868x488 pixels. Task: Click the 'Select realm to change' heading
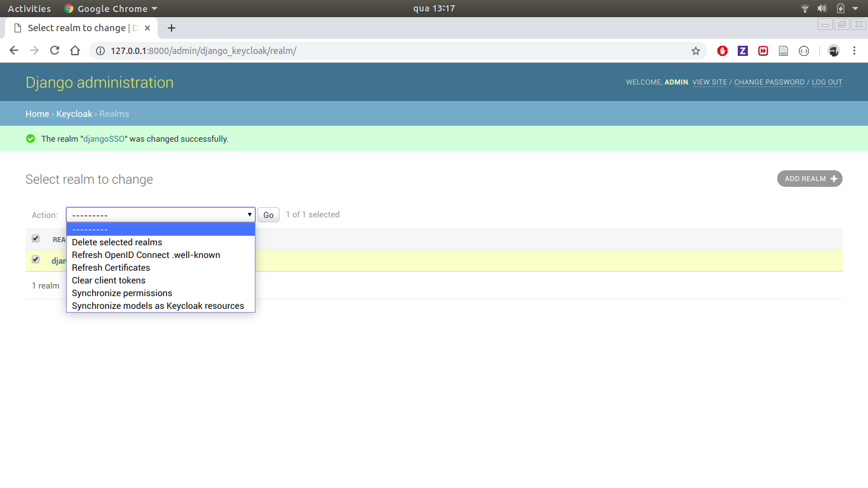coord(89,179)
